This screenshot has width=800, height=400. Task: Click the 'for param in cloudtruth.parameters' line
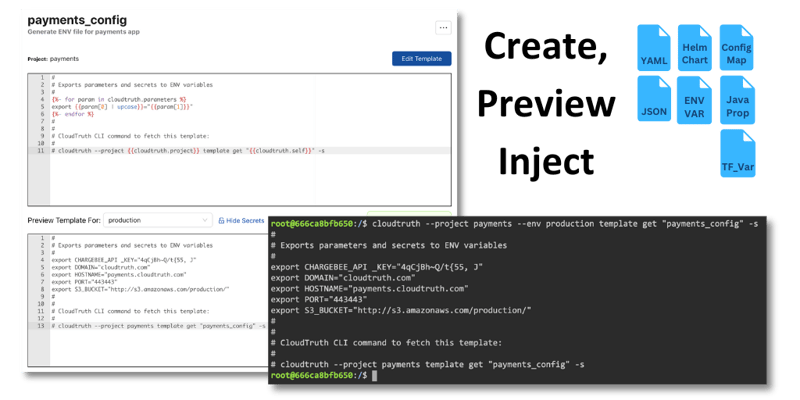(119, 99)
